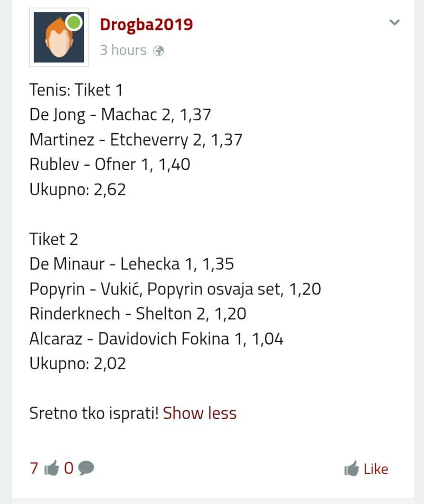Expand the post options chevron
The height and width of the screenshot is (504, 424).
(395, 22)
